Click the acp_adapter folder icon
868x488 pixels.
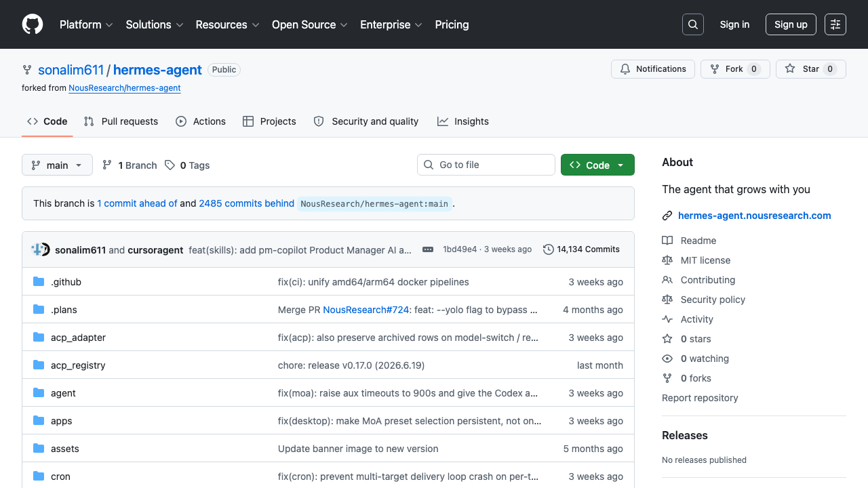click(39, 338)
